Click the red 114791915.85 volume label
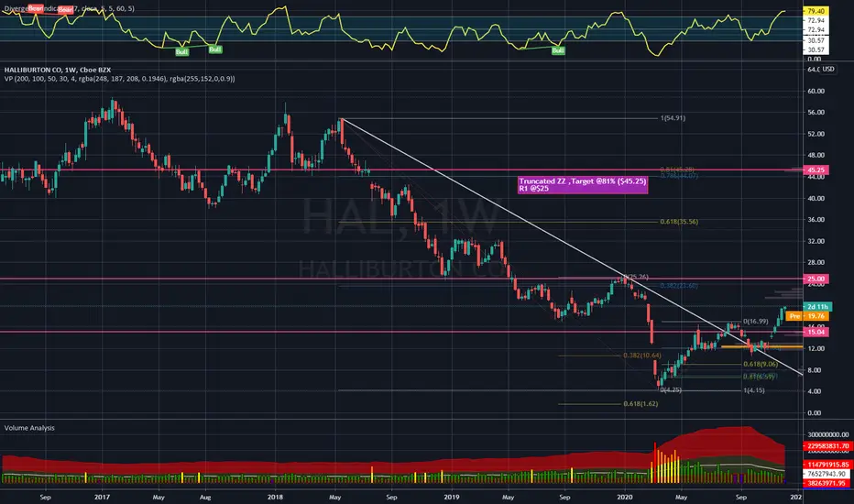The width and height of the screenshot is (854, 504). 827,465
